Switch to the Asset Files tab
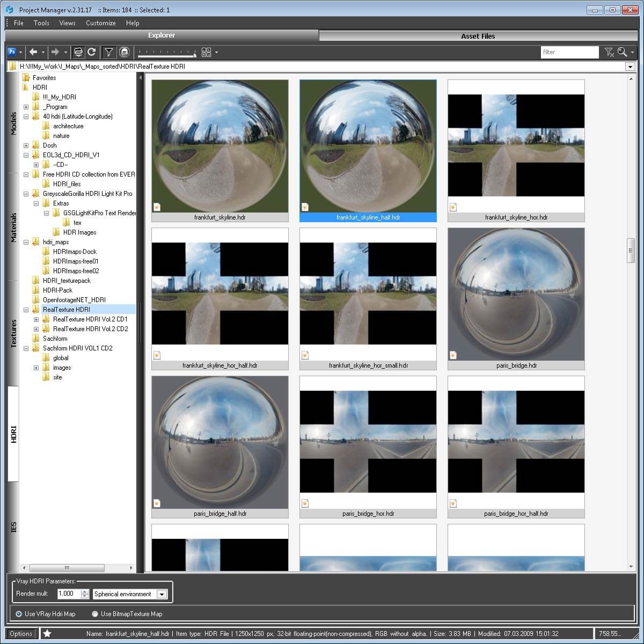Image resolution: width=644 pixels, height=644 pixels. click(x=478, y=35)
